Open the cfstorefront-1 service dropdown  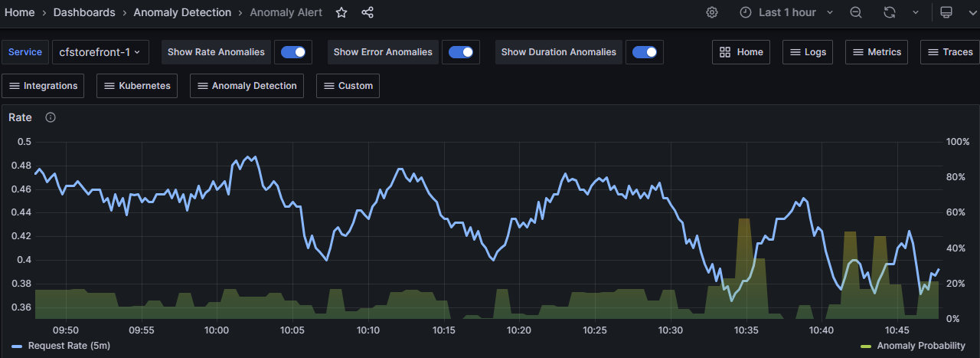click(100, 52)
